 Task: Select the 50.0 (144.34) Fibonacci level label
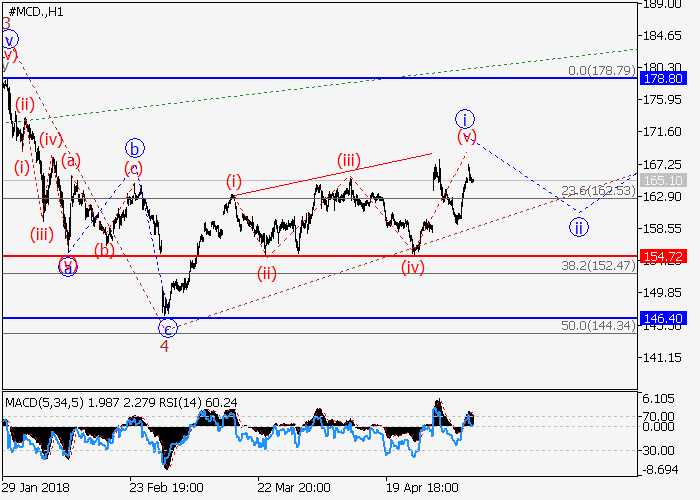click(x=597, y=326)
